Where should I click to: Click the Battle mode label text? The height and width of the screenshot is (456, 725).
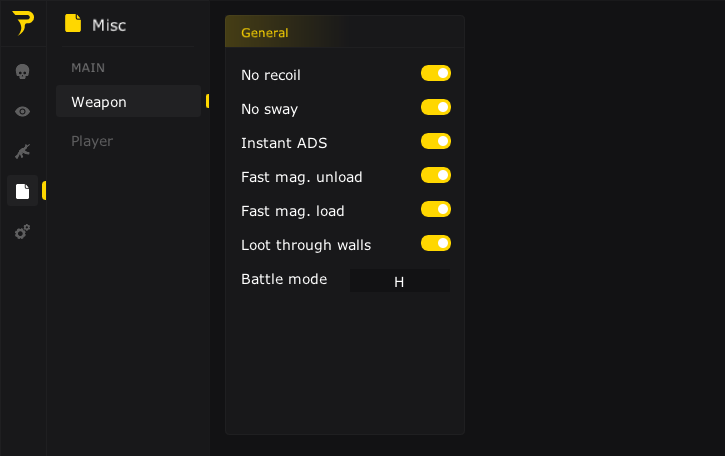[284, 279]
